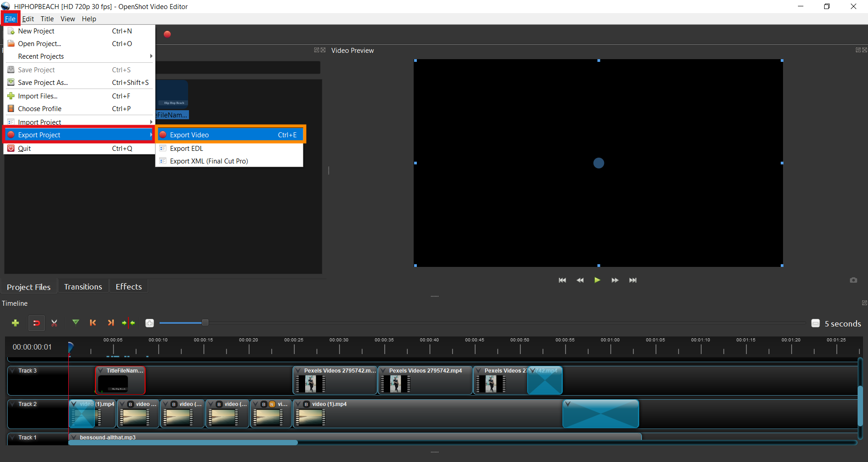The image size is (868, 462).
Task: Open the Title menu
Action: tap(47, 19)
